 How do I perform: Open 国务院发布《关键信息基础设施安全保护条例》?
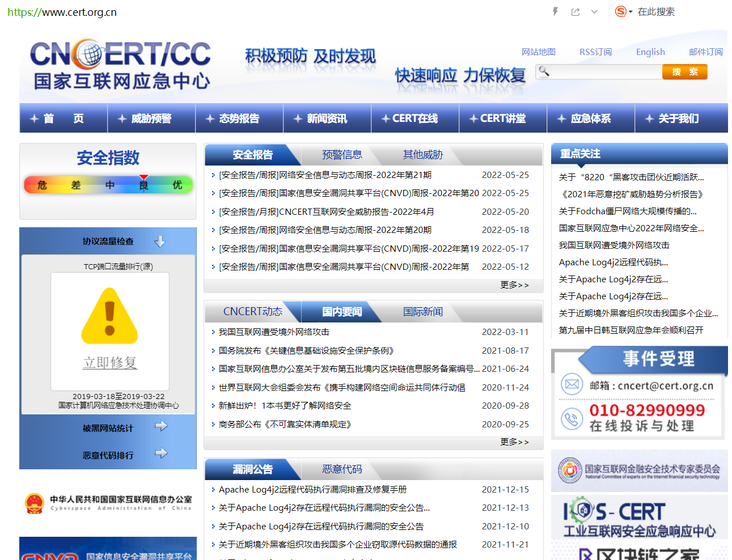coord(307,351)
